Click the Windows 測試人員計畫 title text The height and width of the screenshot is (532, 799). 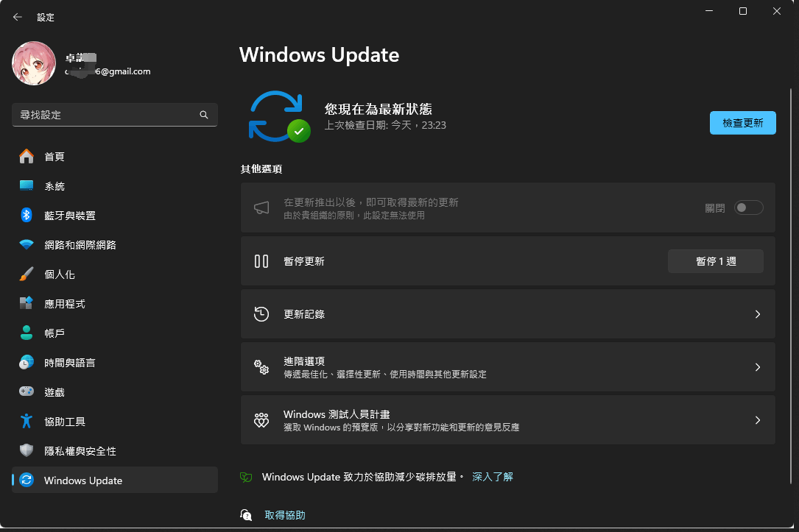pos(337,414)
